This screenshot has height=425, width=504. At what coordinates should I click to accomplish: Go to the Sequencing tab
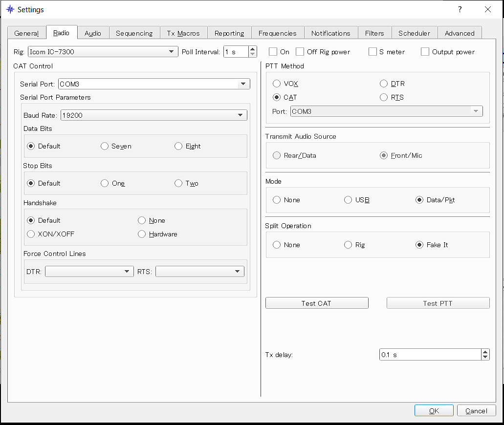[x=134, y=33]
